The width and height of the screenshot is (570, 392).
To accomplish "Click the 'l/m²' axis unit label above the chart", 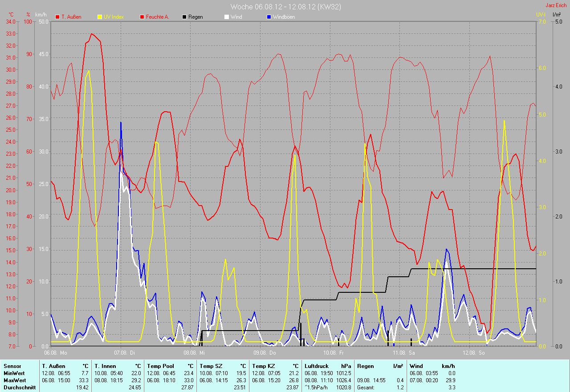I will point(556,15).
